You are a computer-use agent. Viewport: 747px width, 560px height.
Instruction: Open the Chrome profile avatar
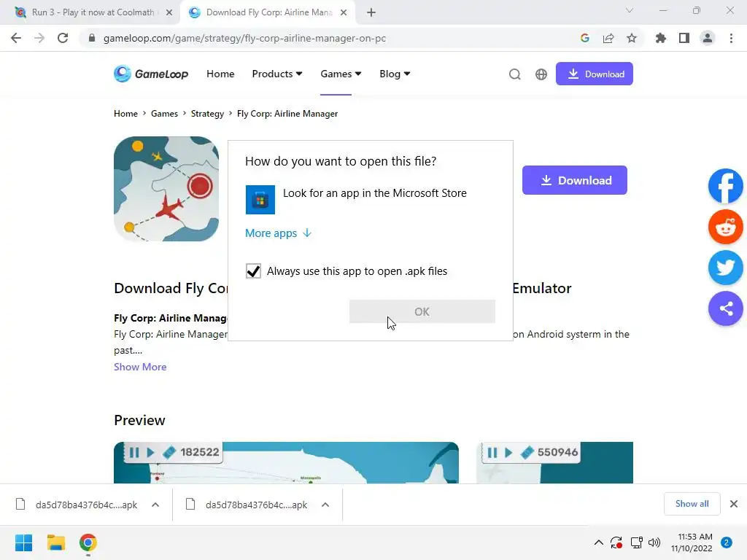tap(708, 38)
